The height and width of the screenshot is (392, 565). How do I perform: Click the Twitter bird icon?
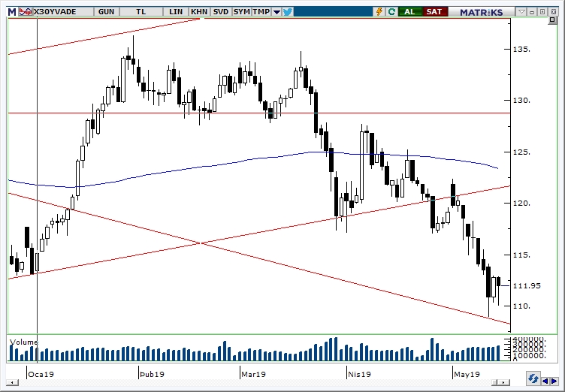coord(288,12)
